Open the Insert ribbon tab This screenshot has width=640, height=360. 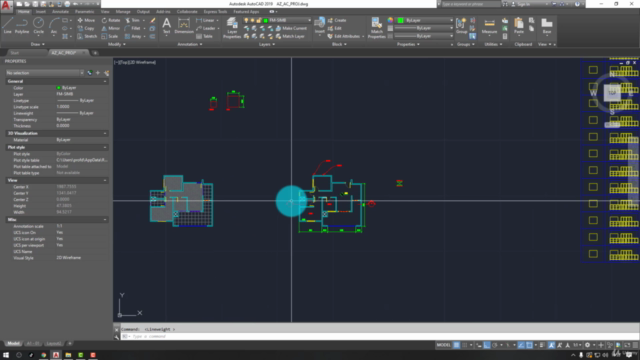(x=41, y=12)
